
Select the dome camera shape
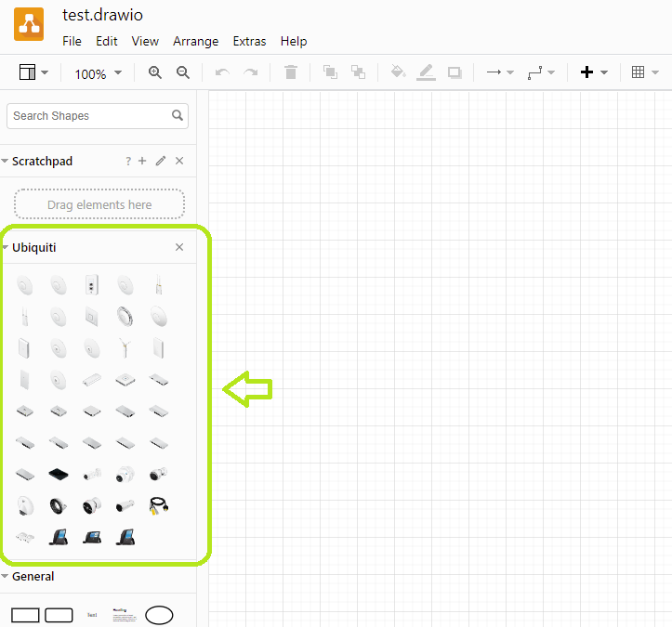(x=125, y=474)
